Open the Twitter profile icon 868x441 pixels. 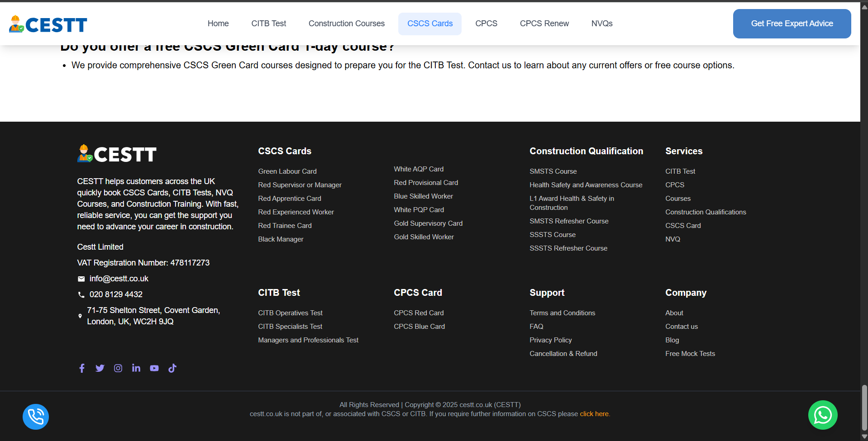click(x=100, y=368)
